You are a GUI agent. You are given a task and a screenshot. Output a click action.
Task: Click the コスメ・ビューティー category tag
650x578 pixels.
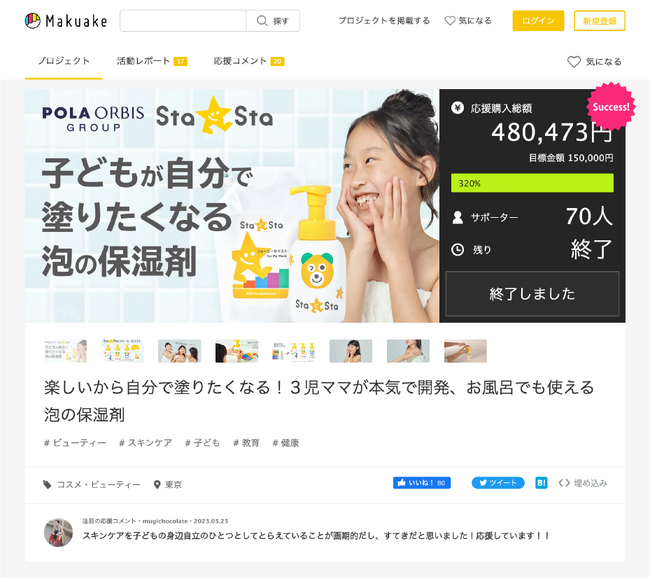point(92,484)
